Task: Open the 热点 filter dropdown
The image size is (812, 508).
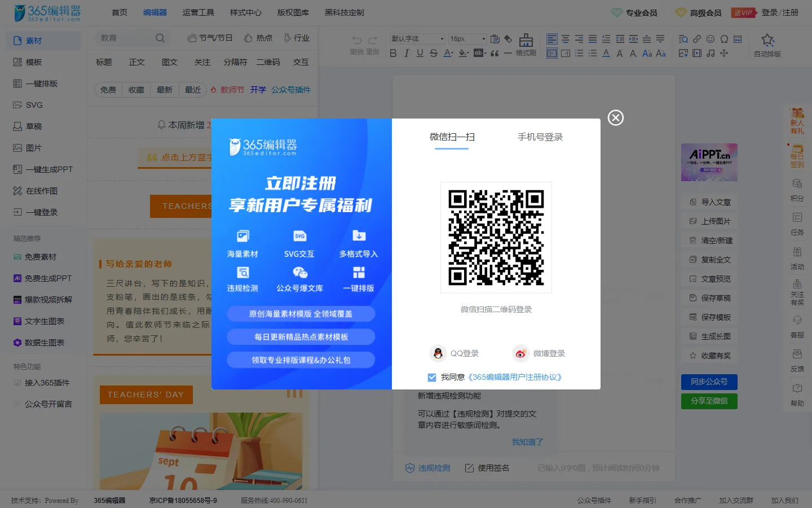Action: [x=258, y=38]
